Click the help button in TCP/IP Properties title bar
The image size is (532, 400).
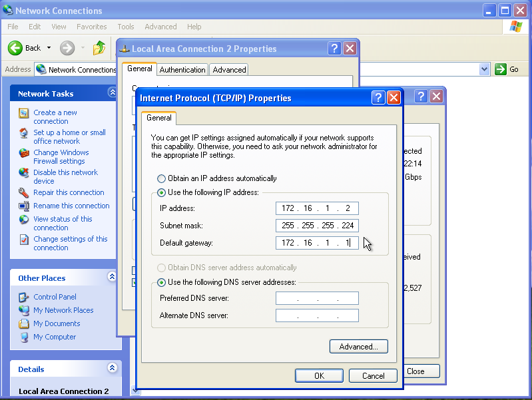pos(378,98)
